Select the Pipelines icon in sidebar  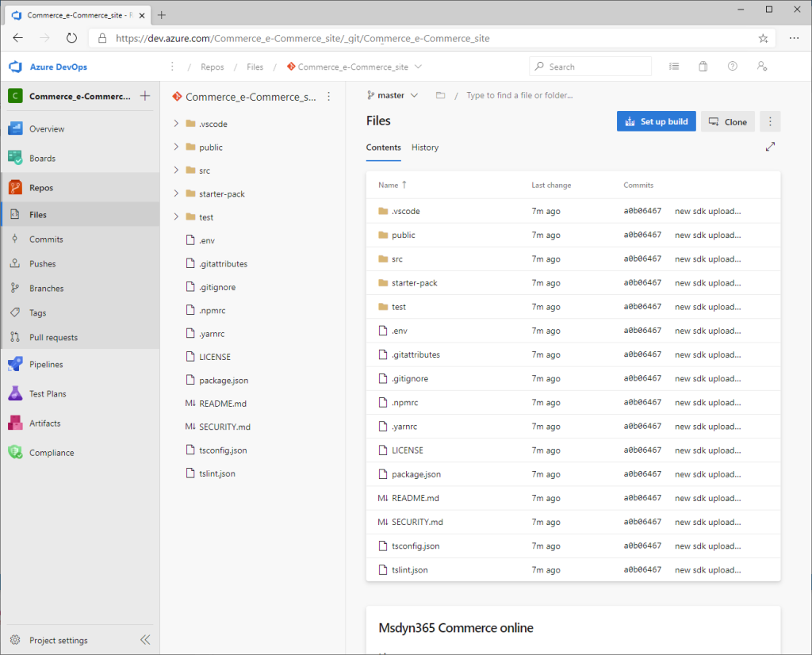click(x=16, y=364)
